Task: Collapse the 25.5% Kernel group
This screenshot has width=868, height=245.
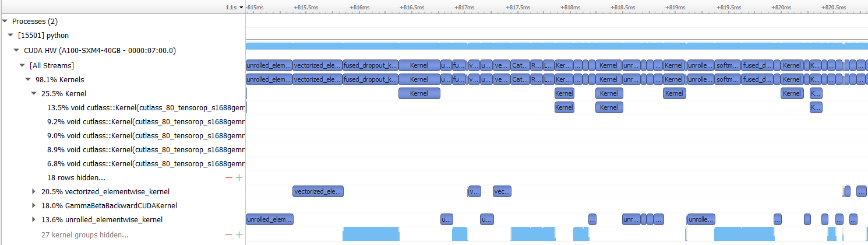Action: tap(34, 93)
